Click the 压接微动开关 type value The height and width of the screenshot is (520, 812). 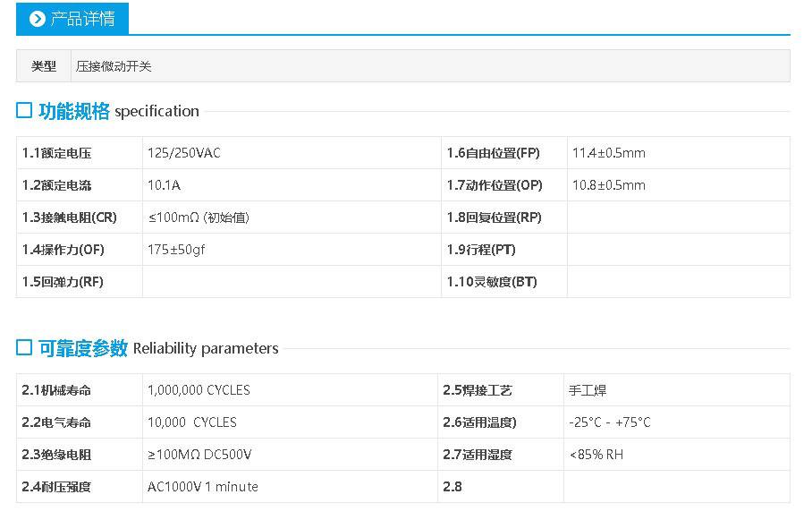114,66
